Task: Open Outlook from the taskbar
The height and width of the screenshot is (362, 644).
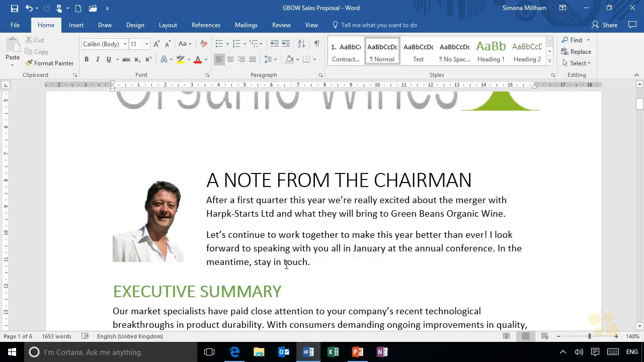Action: pos(284,352)
